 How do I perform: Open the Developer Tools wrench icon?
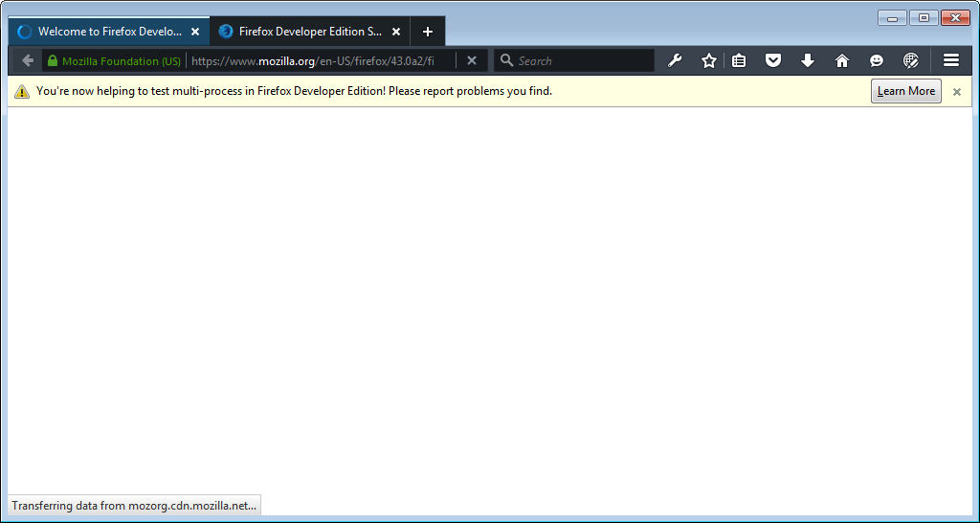(675, 60)
